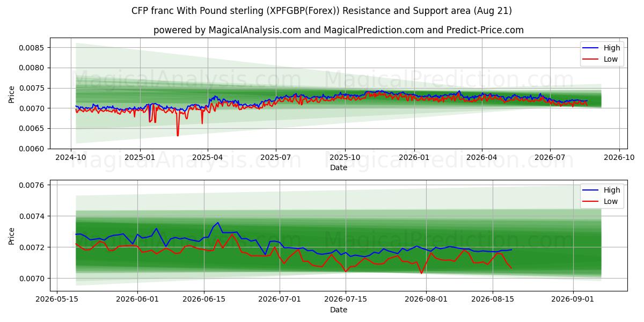
Task: Click top chart y-axis value 0.0060
Action: click(32, 149)
